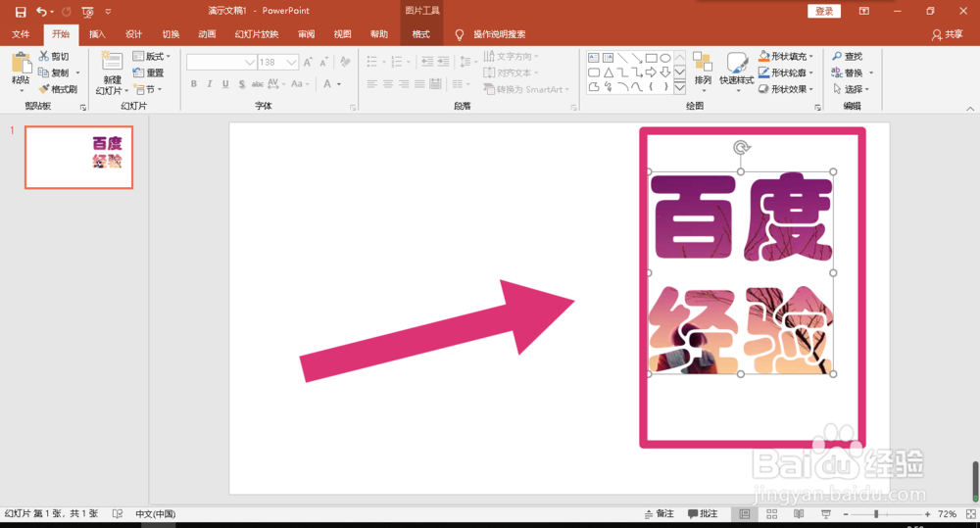Adjust the zoom slider handle
The width and height of the screenshot is (980, 528).
click(876, 513)
